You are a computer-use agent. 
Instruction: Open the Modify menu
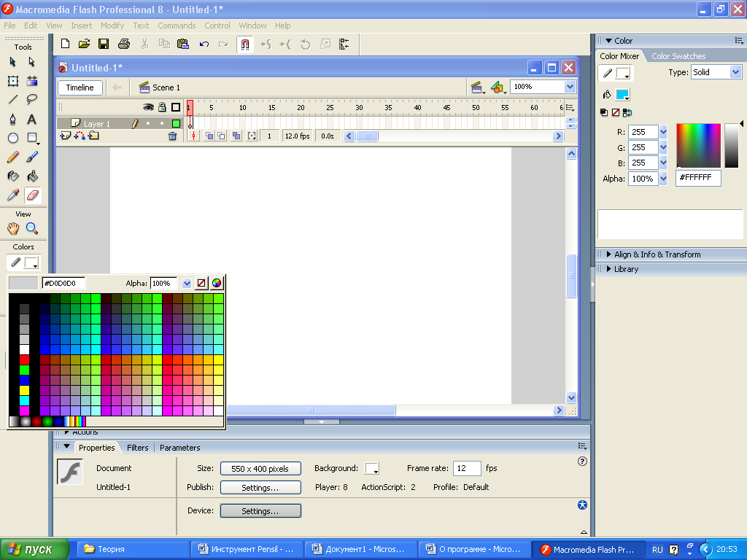[112, 26]
